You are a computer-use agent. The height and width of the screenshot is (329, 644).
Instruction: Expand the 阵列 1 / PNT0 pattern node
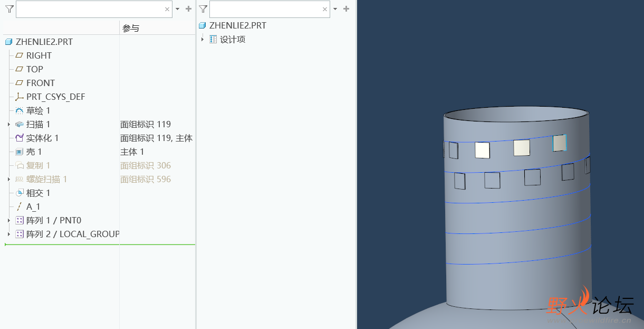(9, 220)
